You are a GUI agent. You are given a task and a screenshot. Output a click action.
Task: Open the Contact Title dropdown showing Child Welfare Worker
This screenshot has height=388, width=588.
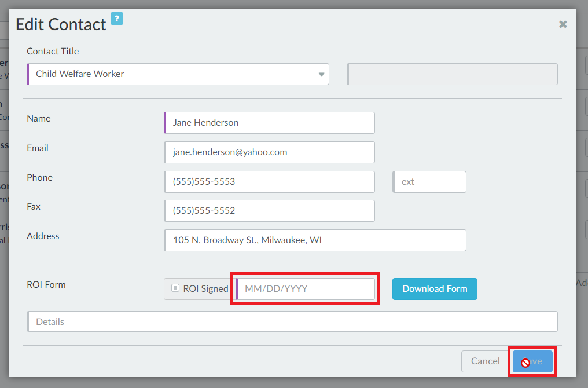tap(174, 74)
